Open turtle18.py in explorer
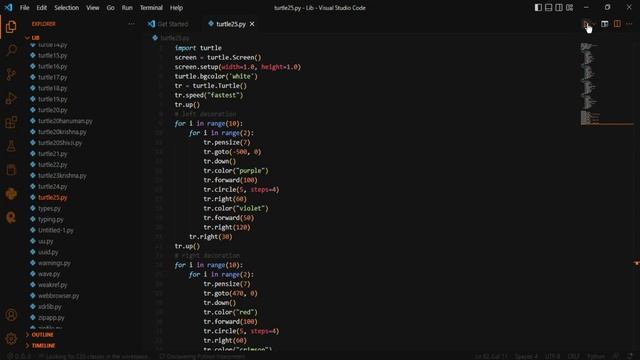Image resolution: width=640 pixels, height=360 pixels. (x=52, y=88)
